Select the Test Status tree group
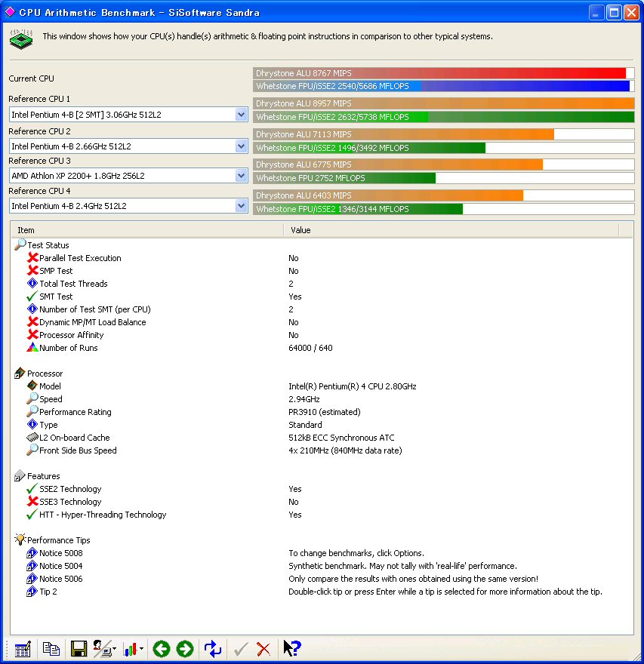The image size is (644, 664). (x=48, y=244)
